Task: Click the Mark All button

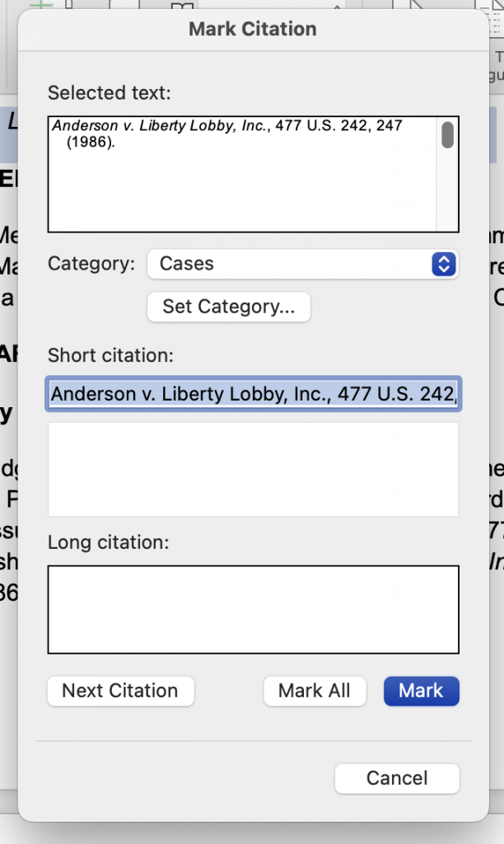Action: tap(315, 691)
